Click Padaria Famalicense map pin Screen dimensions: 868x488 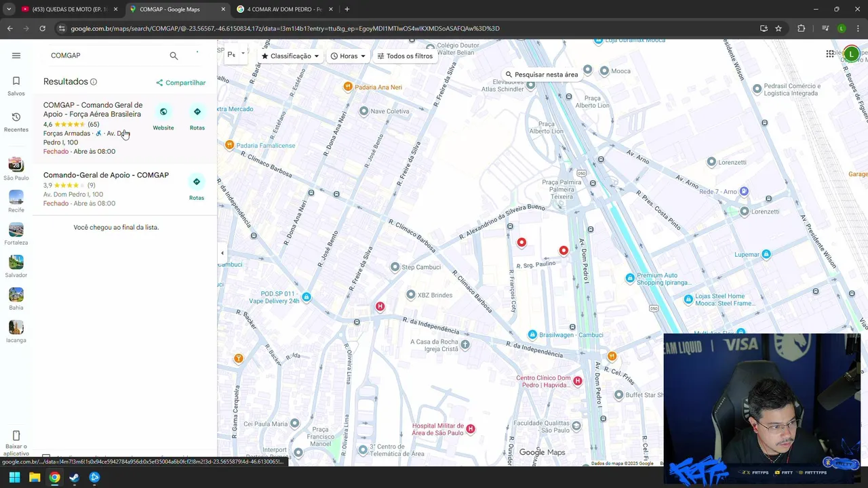tap(229, 145)
